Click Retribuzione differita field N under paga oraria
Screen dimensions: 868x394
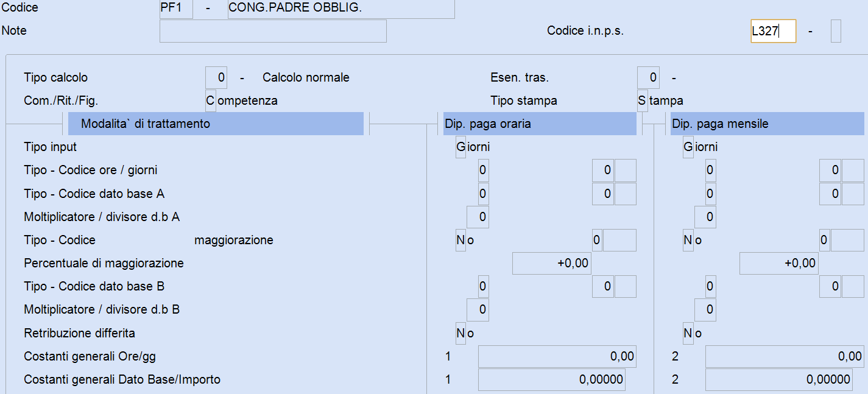pos(460,333)
